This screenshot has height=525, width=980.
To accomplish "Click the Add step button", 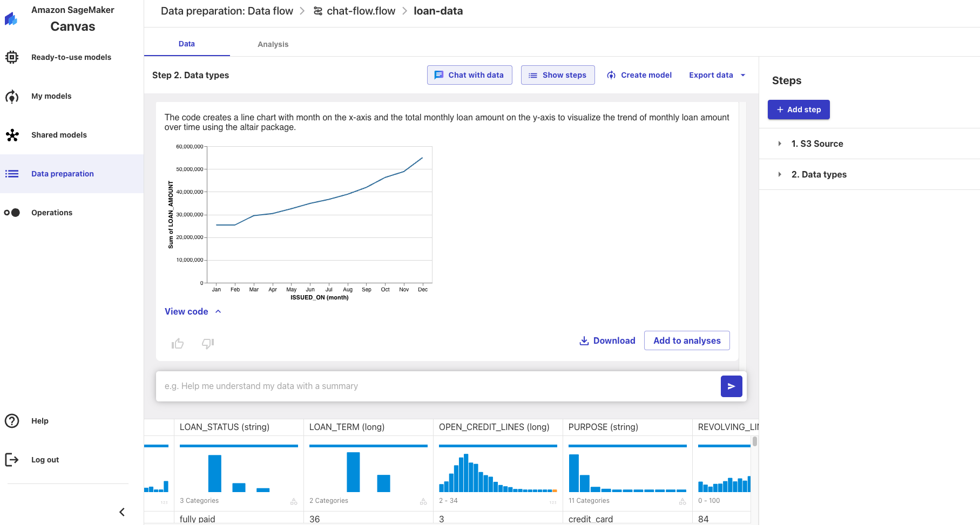I will pos(799,110).
